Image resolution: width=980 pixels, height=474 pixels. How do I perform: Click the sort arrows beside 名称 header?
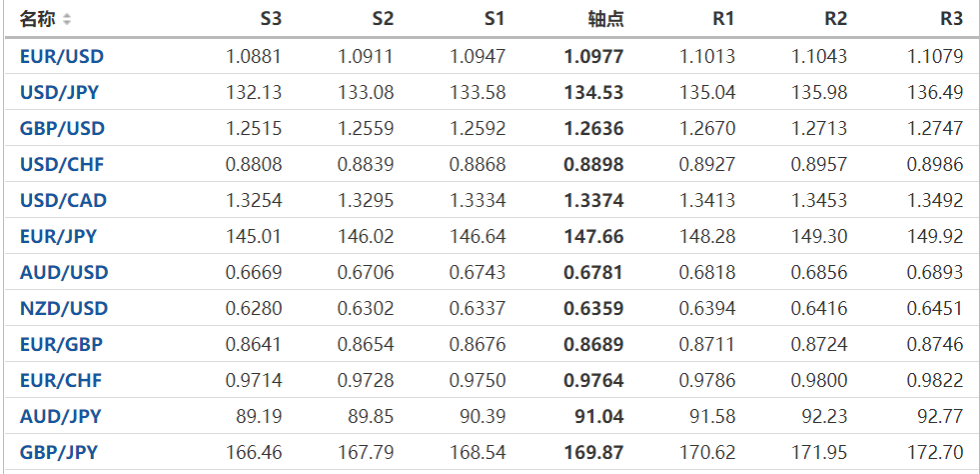click(x=67, y=19)
